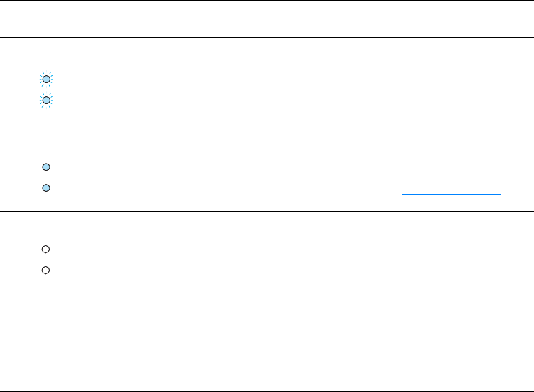Select the lower solid blue light icon
Viewport: 534px width, 392px height.
(x=45, y=188)
